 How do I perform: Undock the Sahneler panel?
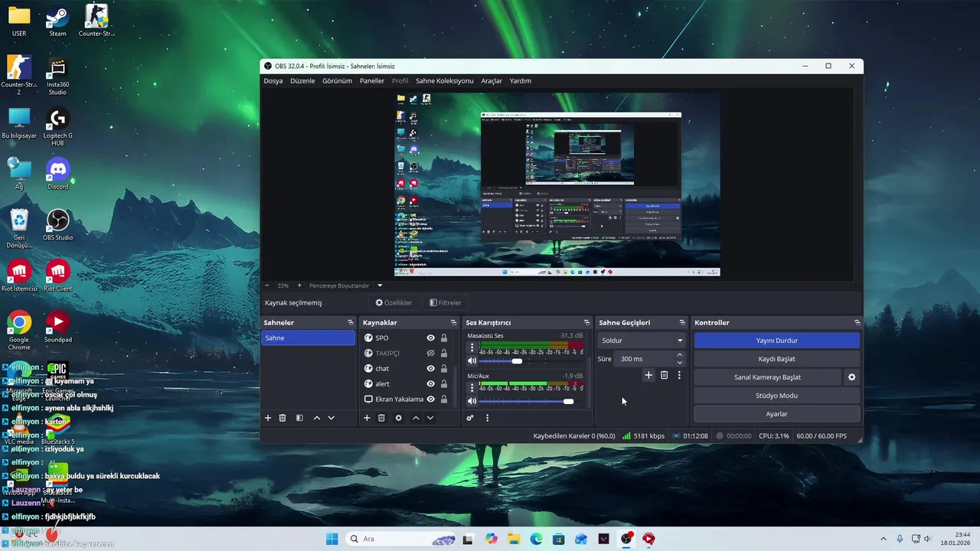tap(351, 323)
